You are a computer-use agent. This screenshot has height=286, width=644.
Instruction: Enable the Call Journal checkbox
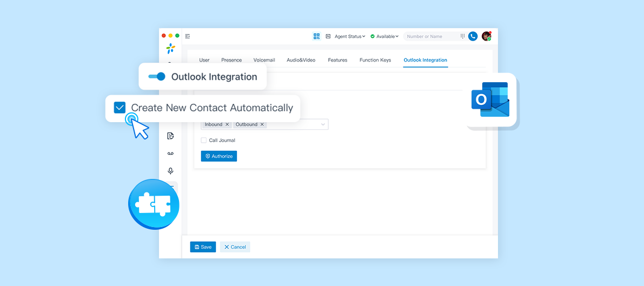point(204,141)
